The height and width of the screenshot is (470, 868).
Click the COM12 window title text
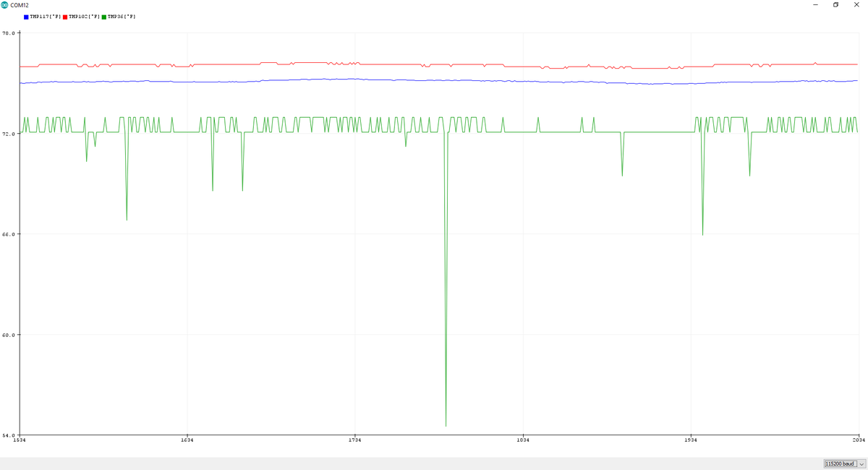point(20,5)
